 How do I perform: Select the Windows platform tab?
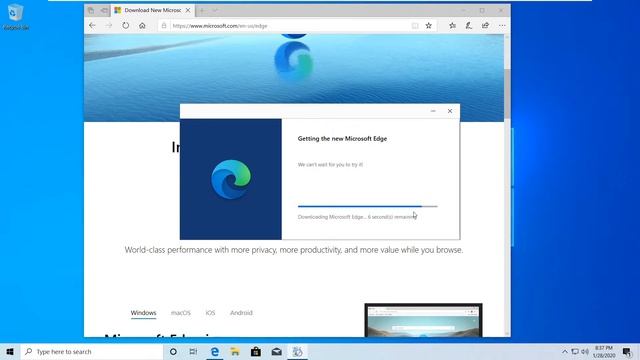point(143,313)
